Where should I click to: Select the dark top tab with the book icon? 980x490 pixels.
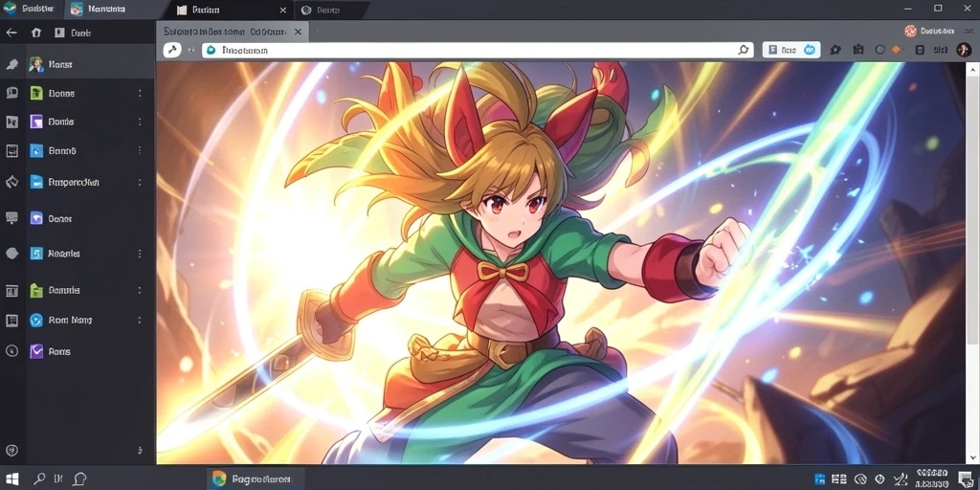point(230,10)
